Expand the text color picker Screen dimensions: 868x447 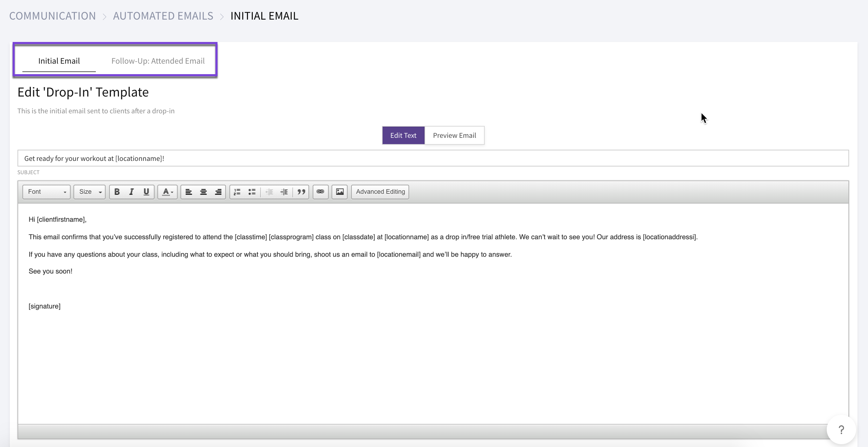(x=172, y=192)
